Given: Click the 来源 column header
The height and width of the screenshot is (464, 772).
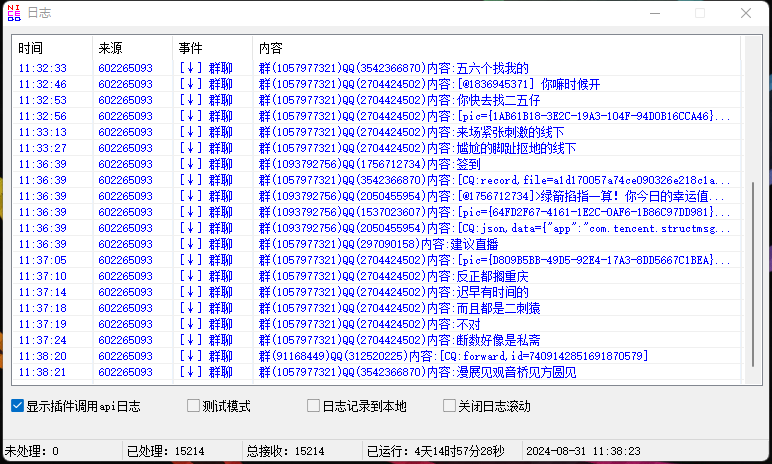Looking at the screenshot, I should [x=110, y=48].
